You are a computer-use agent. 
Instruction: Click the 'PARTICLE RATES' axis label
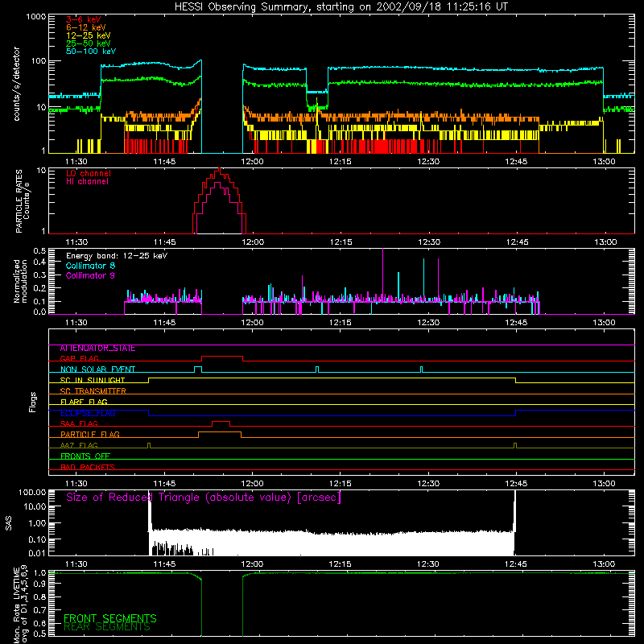coord(19,201)
